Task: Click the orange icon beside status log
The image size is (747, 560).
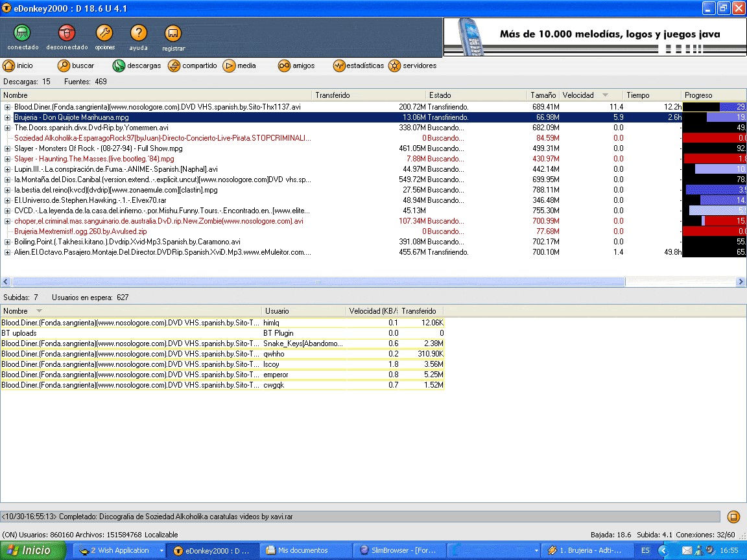Action: tap(733, 517)
